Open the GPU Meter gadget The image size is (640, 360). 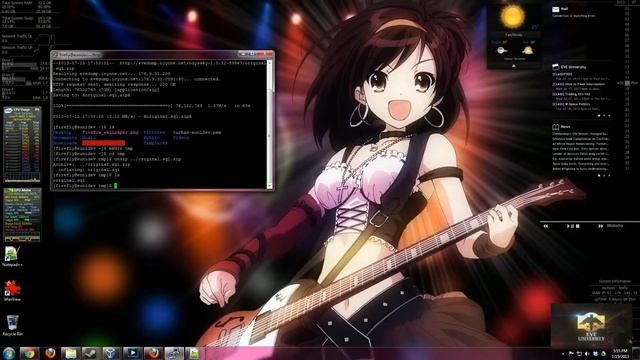click(x=22, y=215)
